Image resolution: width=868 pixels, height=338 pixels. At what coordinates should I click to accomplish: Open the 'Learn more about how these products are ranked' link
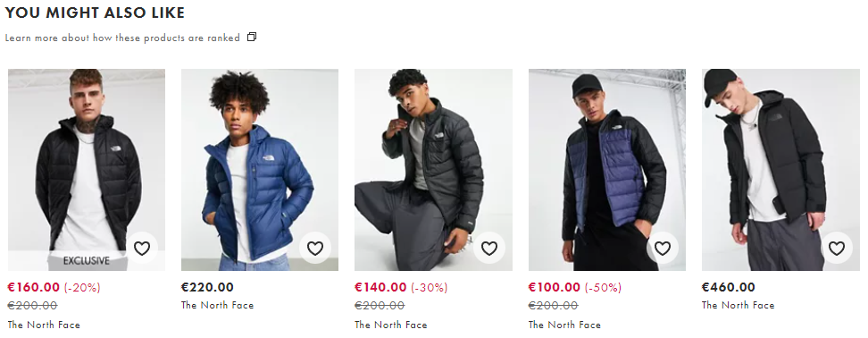click(122, 38)
